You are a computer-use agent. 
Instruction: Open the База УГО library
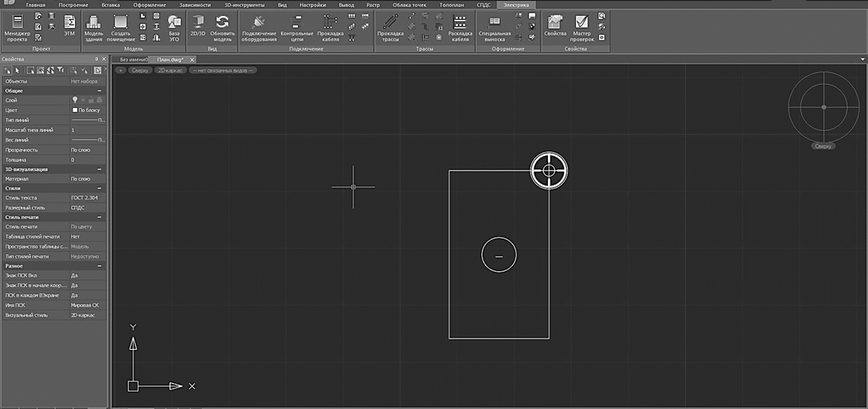[x=174, y=27]
